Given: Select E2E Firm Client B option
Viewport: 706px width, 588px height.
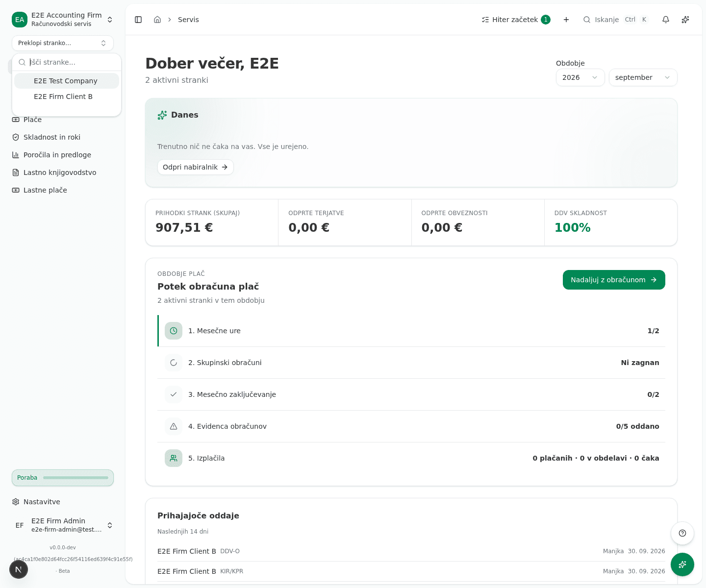Looking at the screenshot, I should pos(67,97).
